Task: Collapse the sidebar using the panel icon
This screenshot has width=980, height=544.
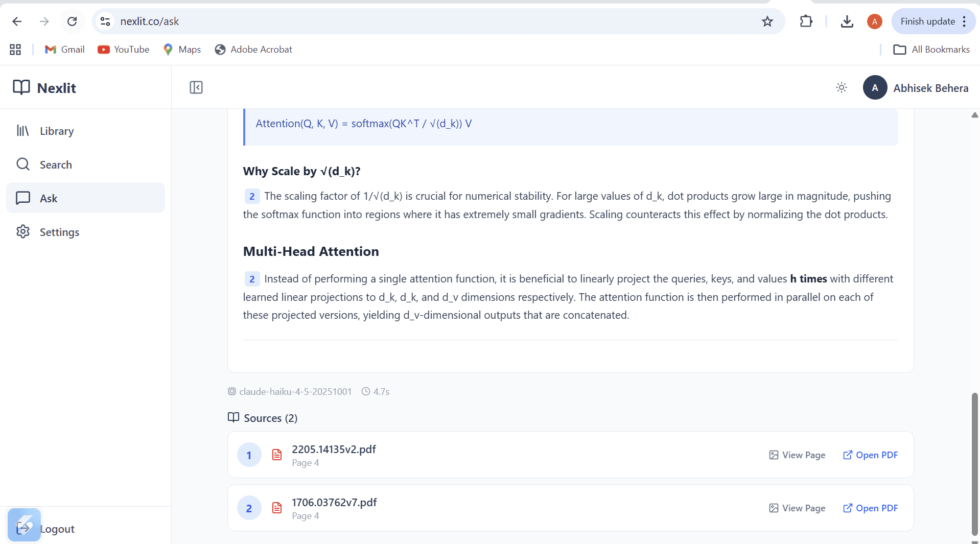Action: (x=196, y=87)
